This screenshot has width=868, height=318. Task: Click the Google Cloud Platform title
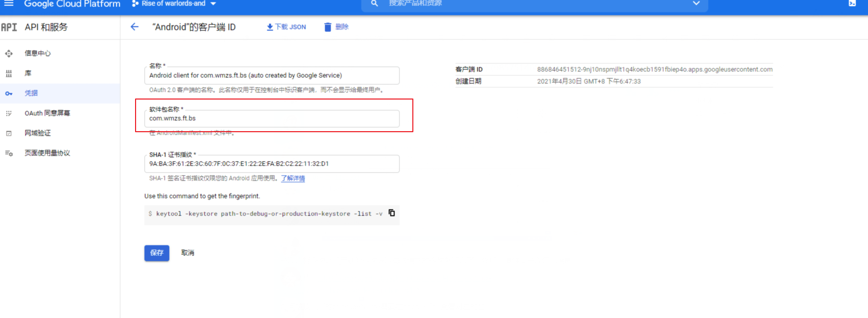pyautogui.click(x=72, y=4)
